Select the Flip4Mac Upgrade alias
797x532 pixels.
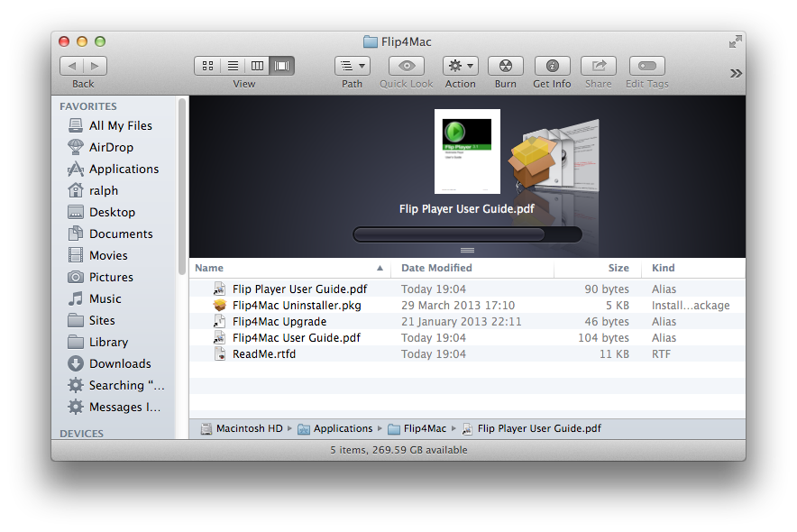pos(467,321)
